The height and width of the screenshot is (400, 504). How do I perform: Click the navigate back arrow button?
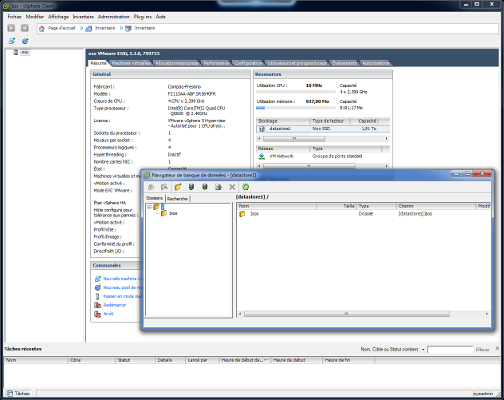(11, 28)
